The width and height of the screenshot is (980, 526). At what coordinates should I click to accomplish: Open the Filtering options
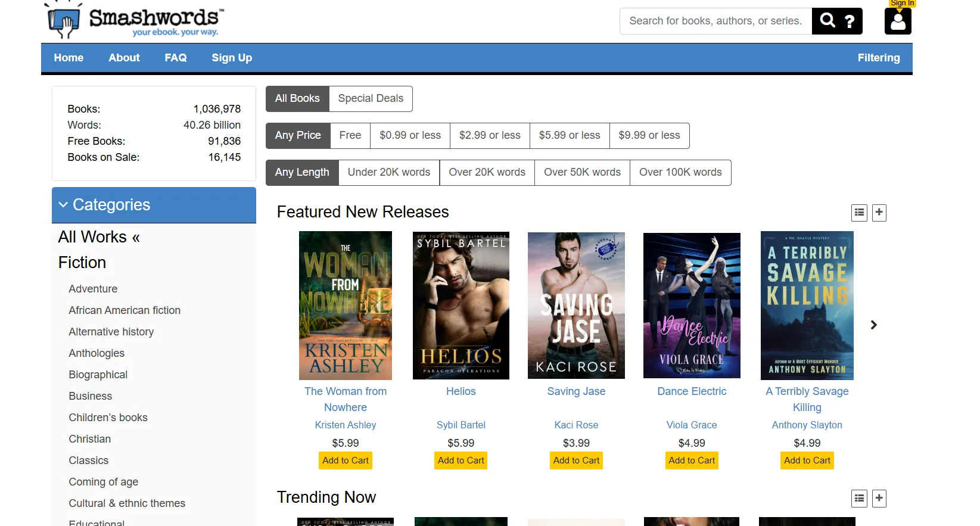879,58
